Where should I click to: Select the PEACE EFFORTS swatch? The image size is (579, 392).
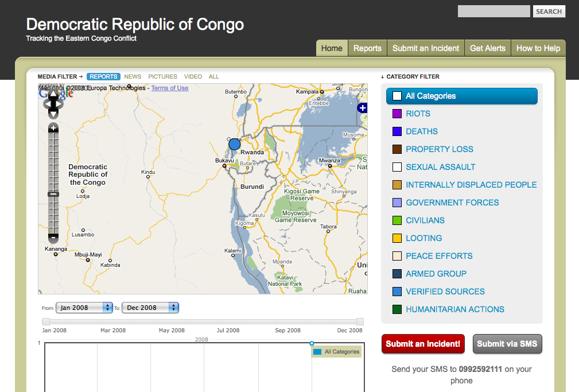[397, 256]
